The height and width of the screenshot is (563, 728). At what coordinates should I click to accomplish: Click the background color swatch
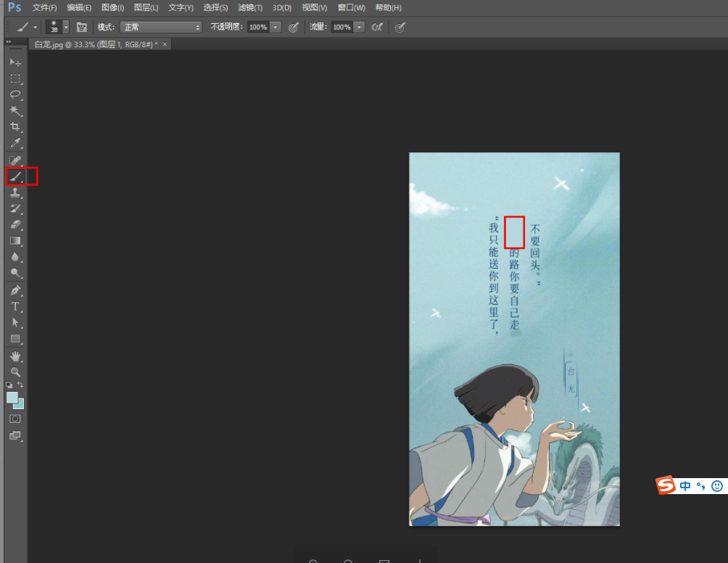pos(20,405)
